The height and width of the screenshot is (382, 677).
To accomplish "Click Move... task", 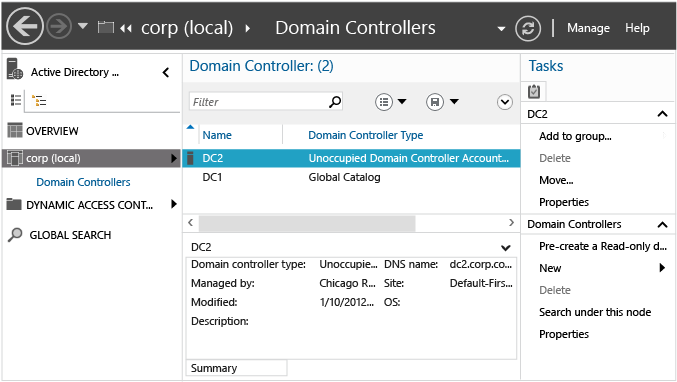I will point(556,180).
